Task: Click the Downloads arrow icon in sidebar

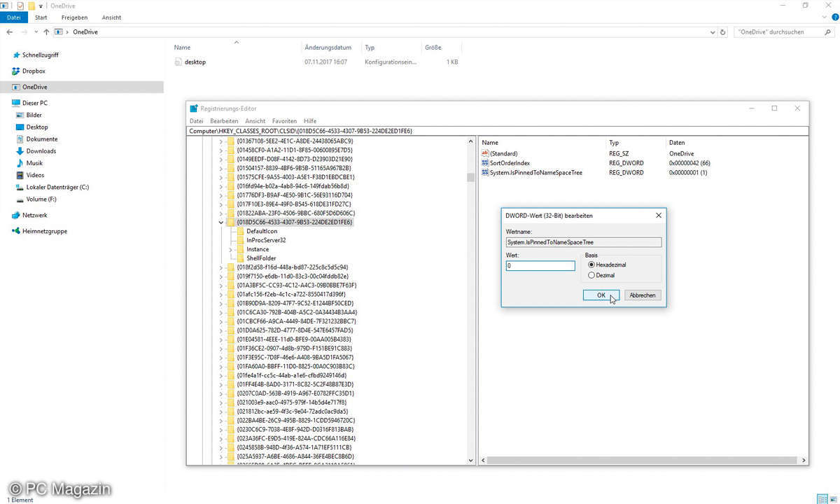Action: (x=20, y=150)
